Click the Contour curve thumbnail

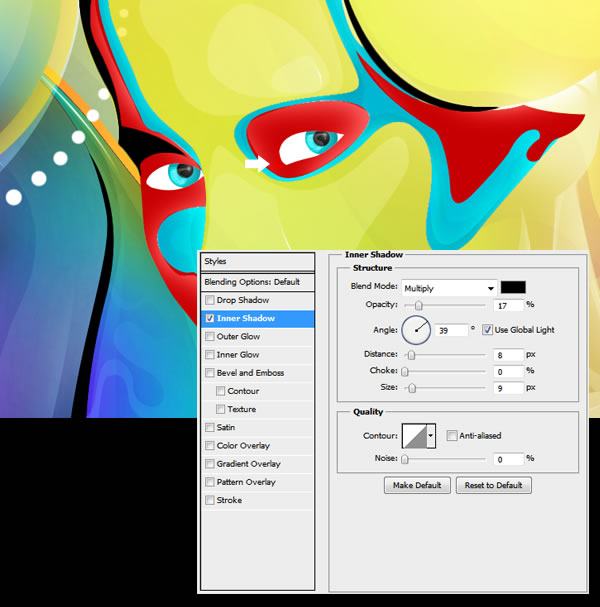pos(414,436)
